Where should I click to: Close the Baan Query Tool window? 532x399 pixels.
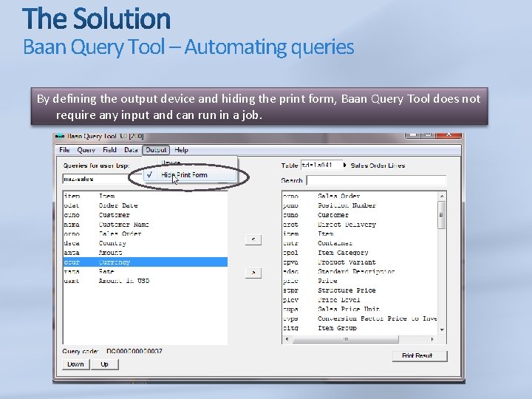[x=449, y=134]
